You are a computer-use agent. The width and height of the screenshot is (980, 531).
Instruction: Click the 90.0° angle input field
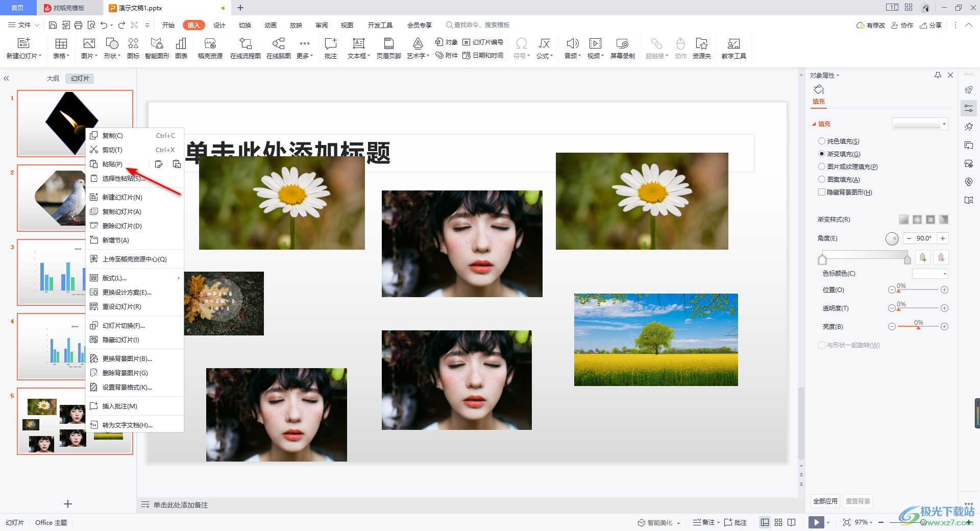click(x=925, y=238)
